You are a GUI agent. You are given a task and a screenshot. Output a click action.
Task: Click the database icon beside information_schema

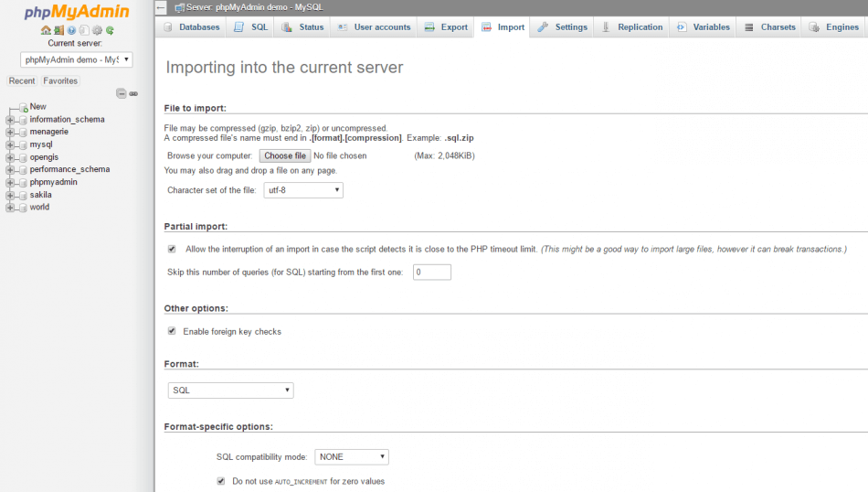click(x=23, y=120)
